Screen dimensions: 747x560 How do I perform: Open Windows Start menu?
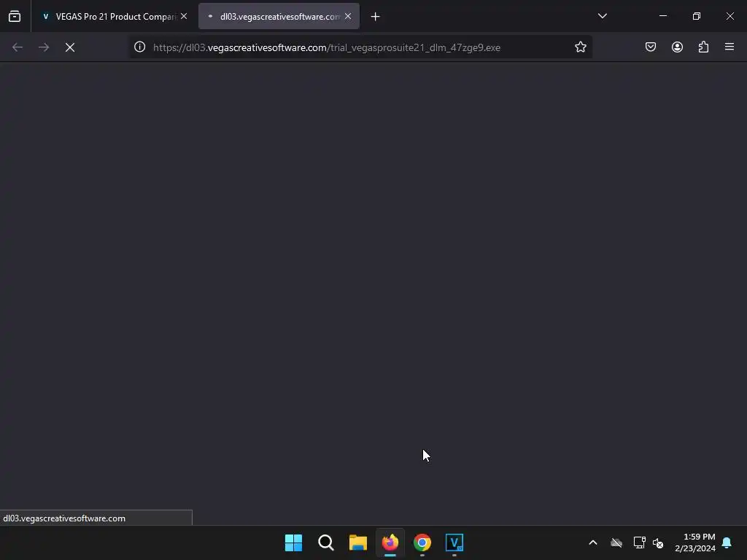point(293,542)
